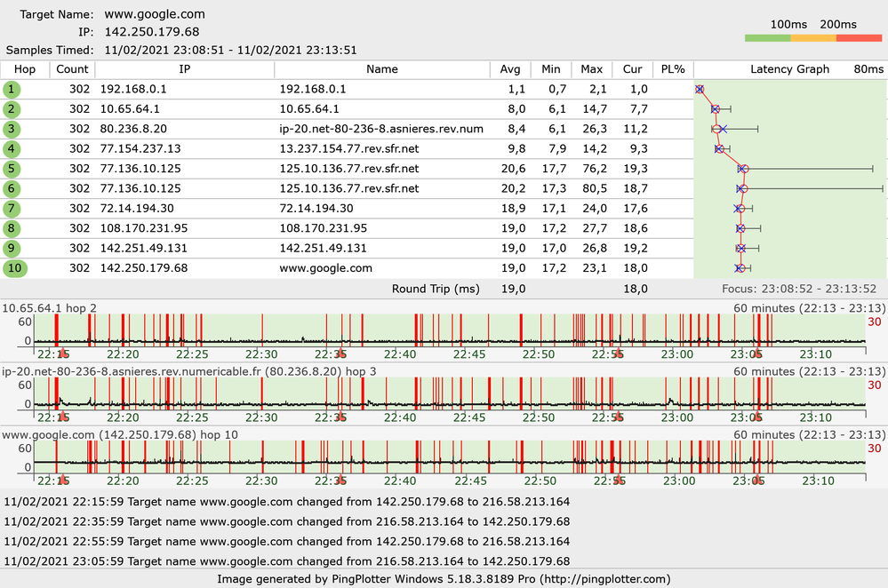Viewport: 888px width, 588px height.
Task: Select the 22:15:59 target name change entry
Action: [286, 502]
